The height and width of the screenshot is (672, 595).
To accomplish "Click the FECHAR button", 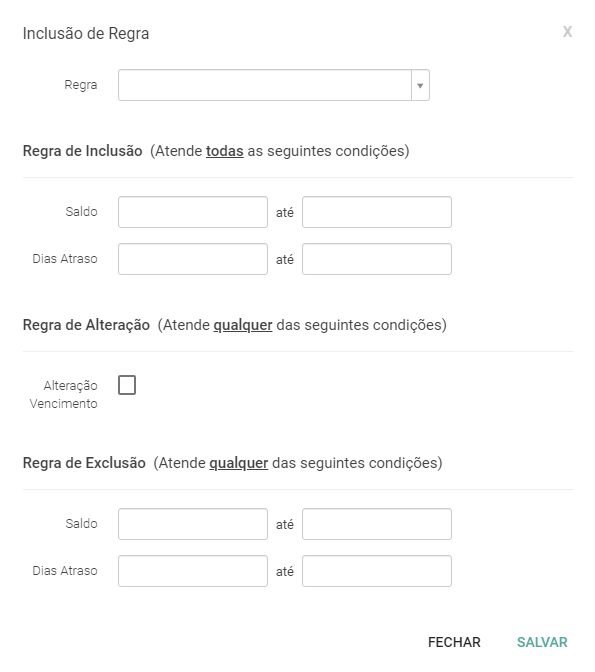I will pyautogui.click(x=454, y=642).
